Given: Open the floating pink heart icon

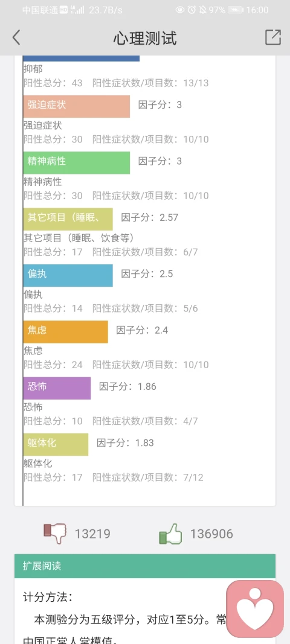Looking at the screenshot, I should point(255,609).
